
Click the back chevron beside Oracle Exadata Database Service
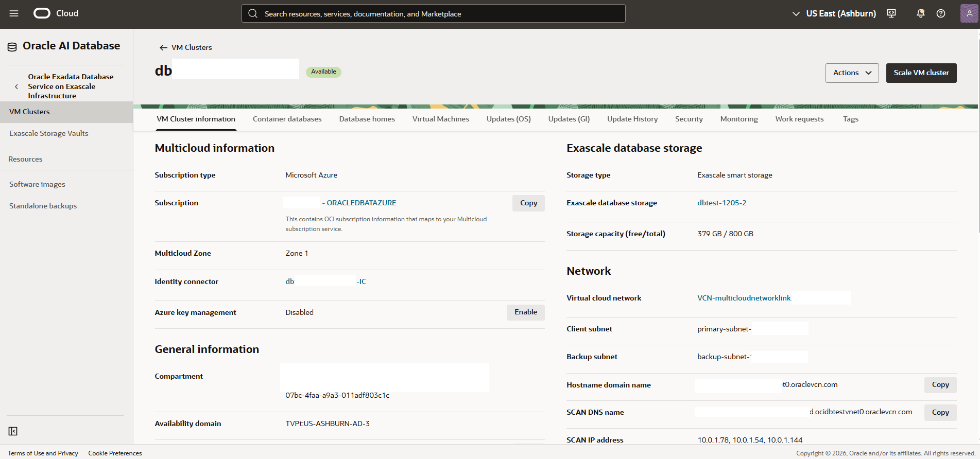(x=16, y=86)
